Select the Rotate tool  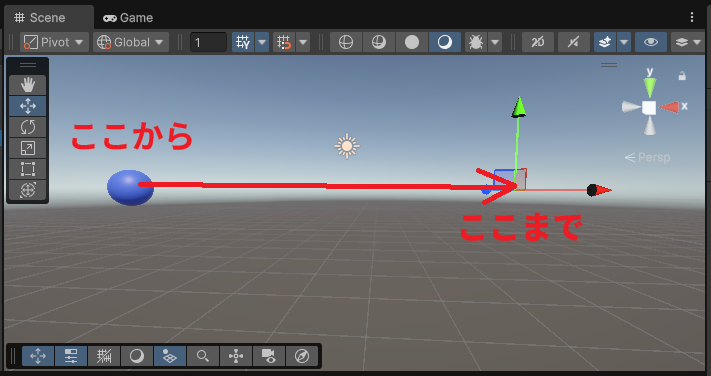tap(28, 127)
